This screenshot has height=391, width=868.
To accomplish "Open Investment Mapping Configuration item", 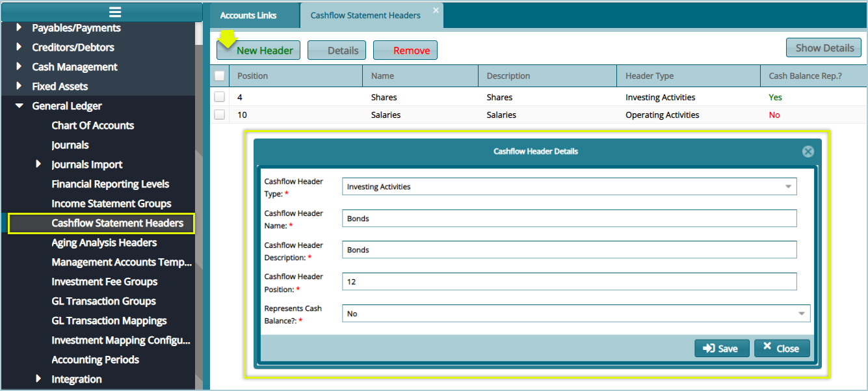I will [x=121, y=340].
